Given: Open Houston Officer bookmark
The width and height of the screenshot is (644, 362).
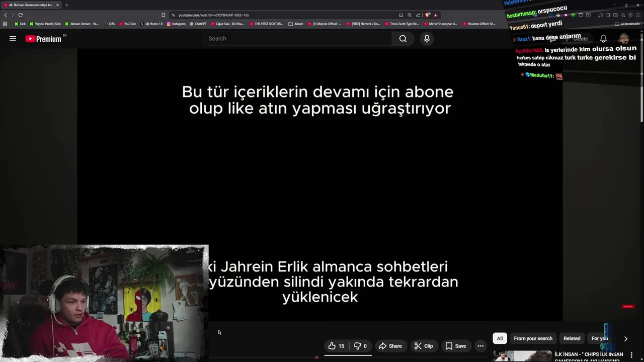Looking at the screenshot, I should point(479,24).
